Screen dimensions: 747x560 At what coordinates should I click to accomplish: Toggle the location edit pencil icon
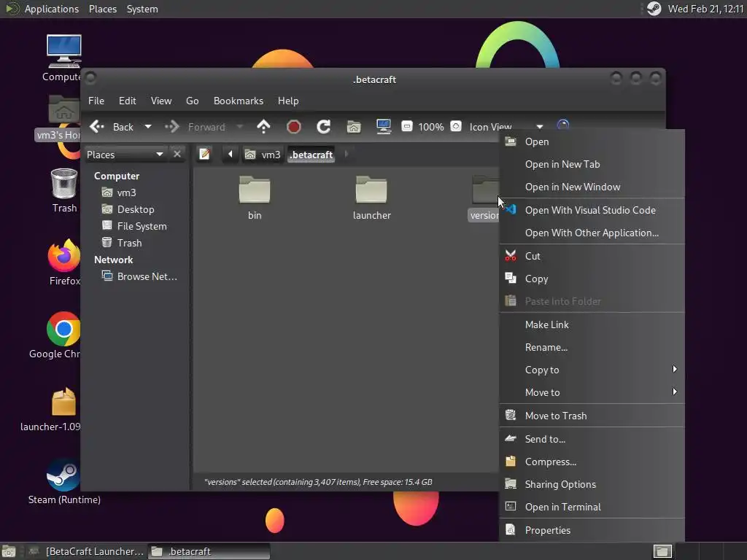tap(205, 155)
